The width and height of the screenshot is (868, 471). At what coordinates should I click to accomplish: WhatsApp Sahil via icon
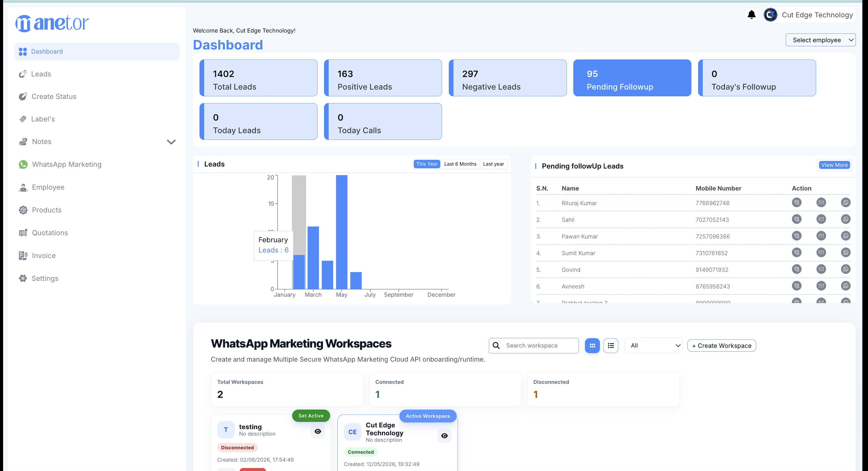846,219
